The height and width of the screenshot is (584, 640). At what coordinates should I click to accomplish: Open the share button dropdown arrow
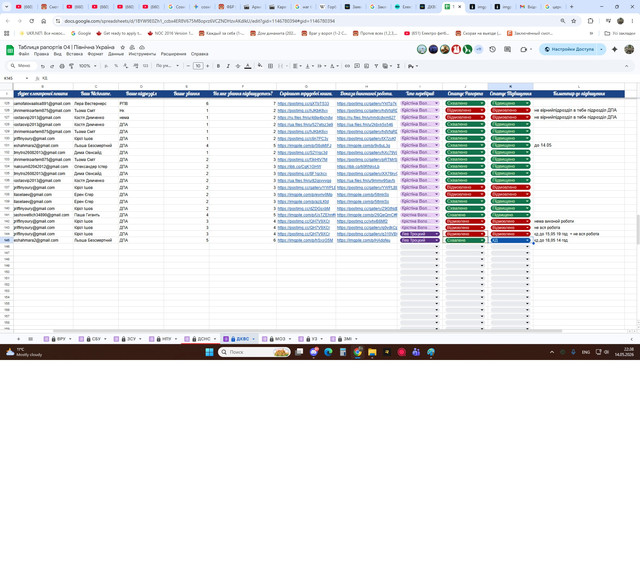602,49
